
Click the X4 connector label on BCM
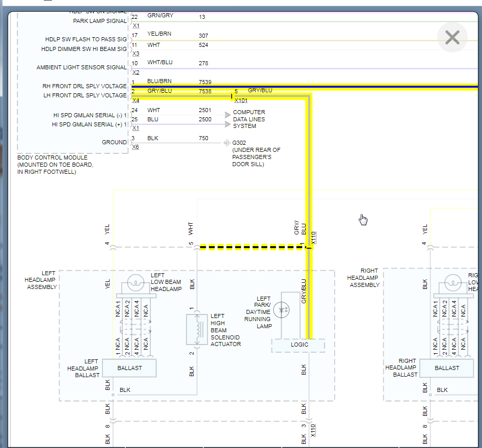pos(136,100)
